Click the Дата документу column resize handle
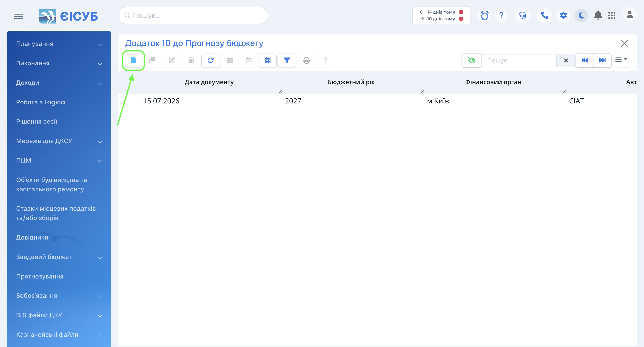Viewport: 644px width, 347px height. 280,91
